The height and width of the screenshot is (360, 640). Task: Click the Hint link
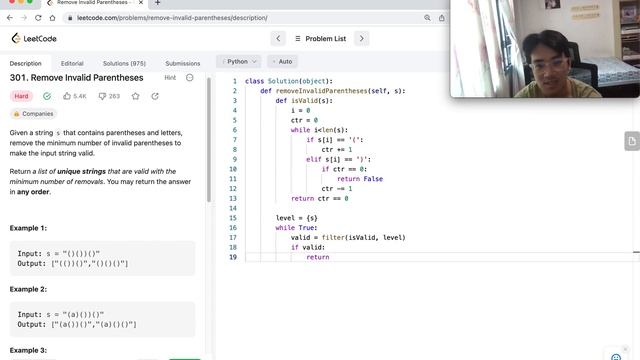pyautogui.click(x=170, y=78)
